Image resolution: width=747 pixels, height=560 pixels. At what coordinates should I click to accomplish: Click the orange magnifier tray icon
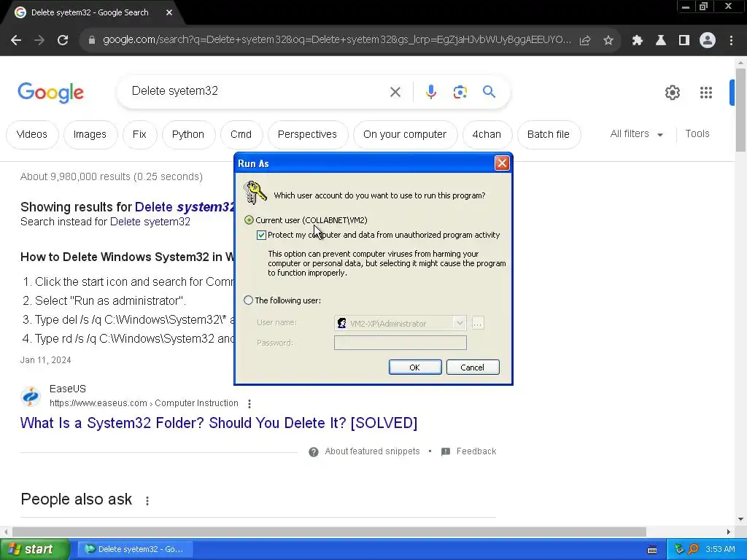point(693,549)
